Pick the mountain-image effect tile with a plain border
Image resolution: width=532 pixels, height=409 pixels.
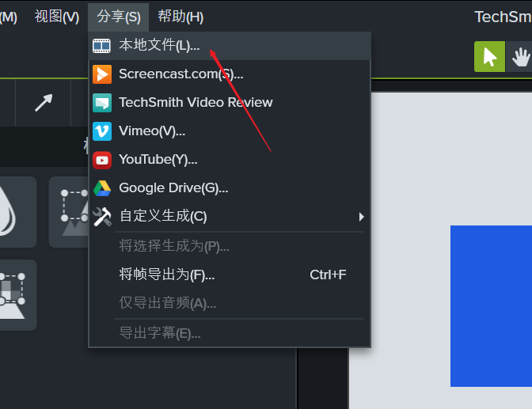point(69,212)
